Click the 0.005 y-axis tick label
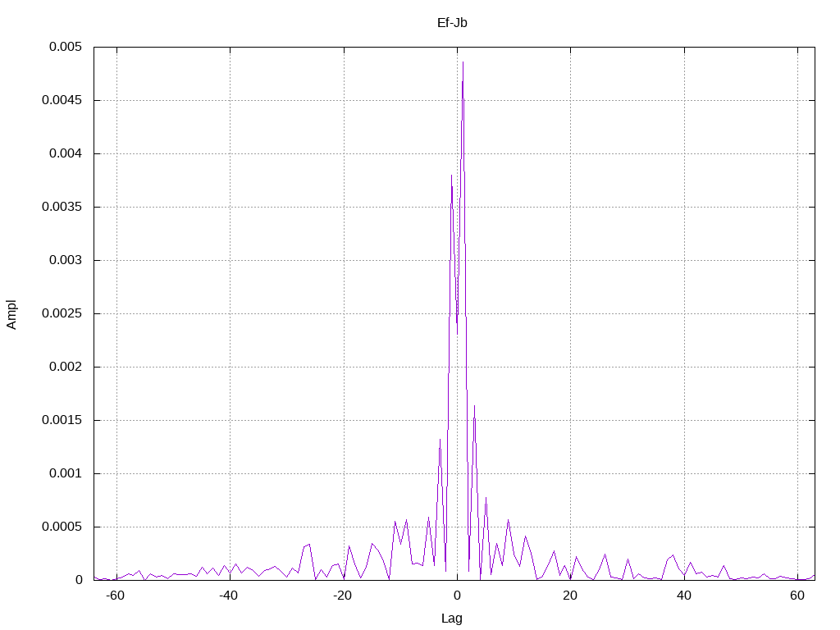 66,47
